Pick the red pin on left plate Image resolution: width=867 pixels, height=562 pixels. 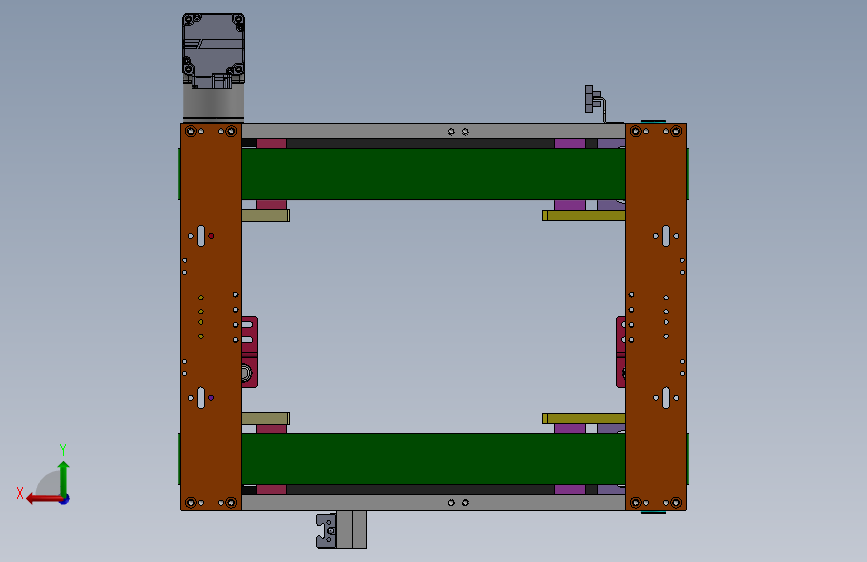tap(211, 236)
